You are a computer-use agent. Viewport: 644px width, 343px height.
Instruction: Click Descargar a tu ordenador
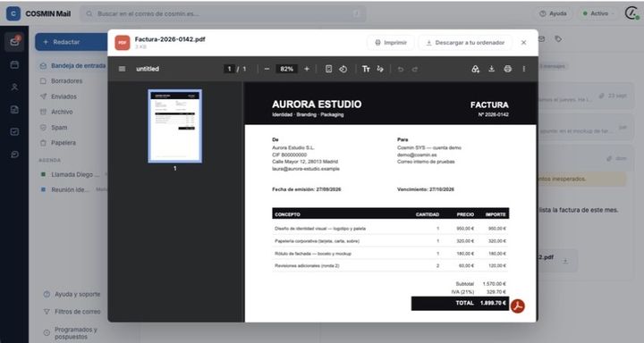[465, 43]
